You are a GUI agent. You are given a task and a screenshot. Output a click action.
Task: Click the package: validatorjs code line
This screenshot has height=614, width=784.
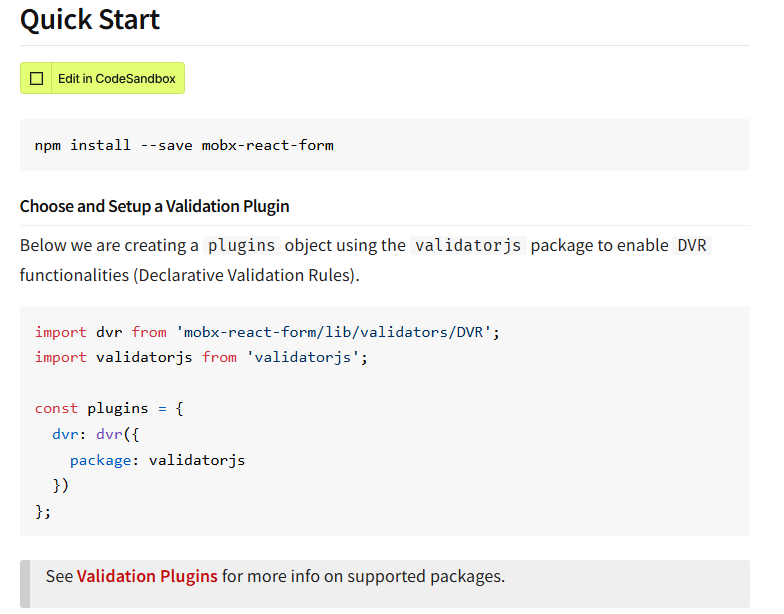coord(158,460)
